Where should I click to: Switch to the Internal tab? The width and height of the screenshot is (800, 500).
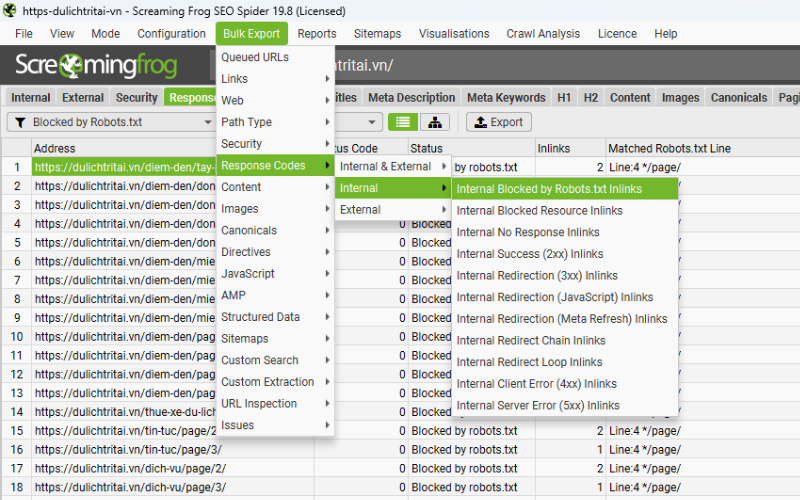click(x=31, y=97)
